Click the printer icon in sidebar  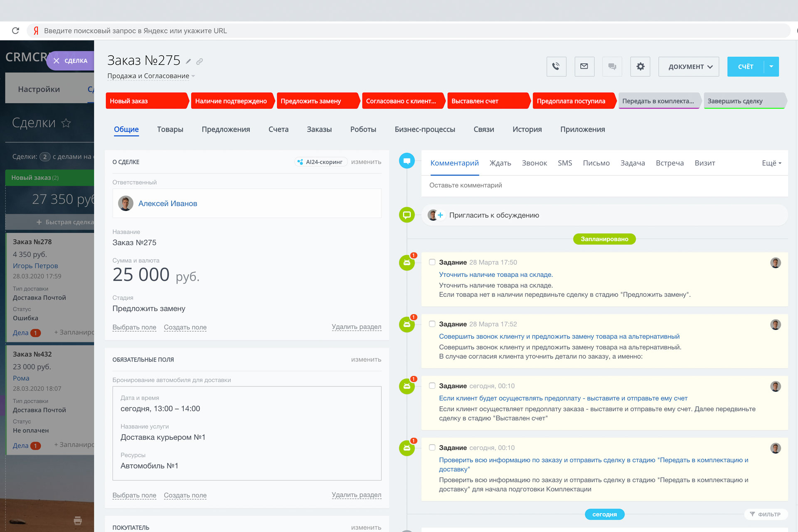78,520
